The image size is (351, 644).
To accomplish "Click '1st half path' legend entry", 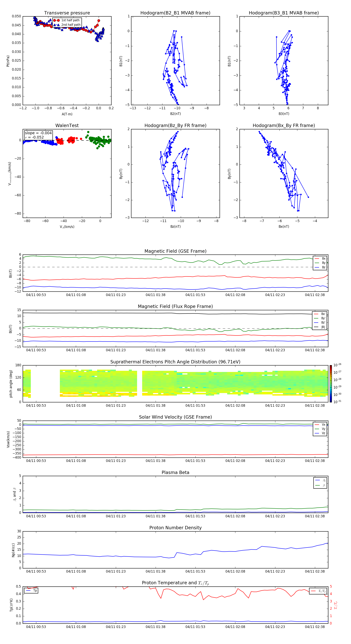I will 67,20.
